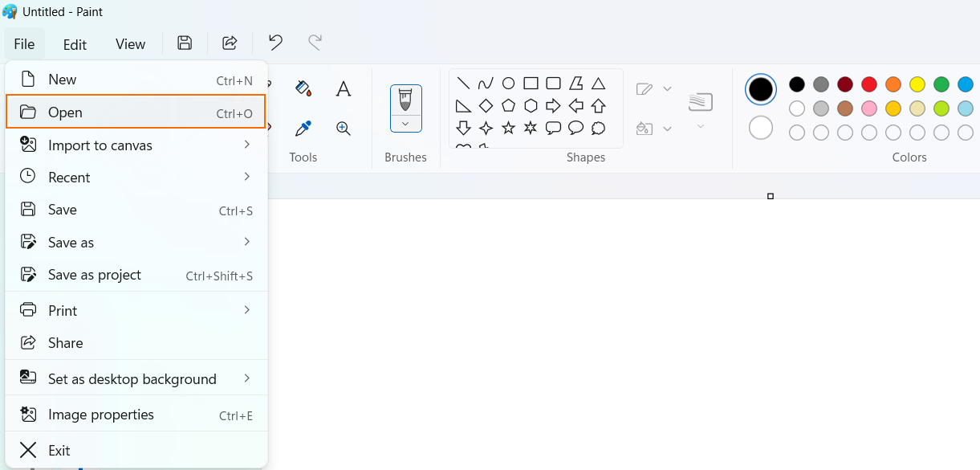
Task: Open Image properties from the File menu
Action: pyautogui.click(x=101, y=414)
